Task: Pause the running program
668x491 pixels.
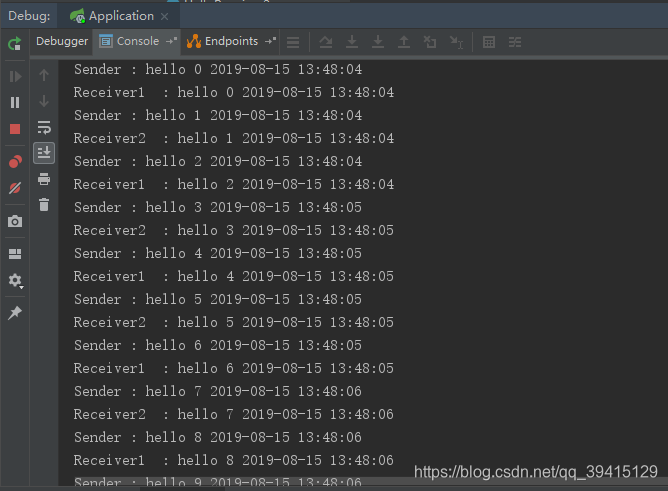Action: [15, 103]
